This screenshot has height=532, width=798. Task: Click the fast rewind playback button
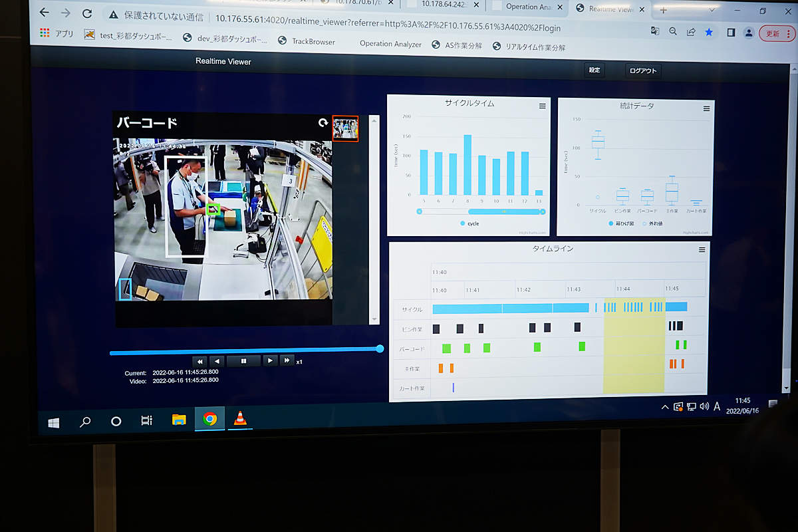coord(201,361)
